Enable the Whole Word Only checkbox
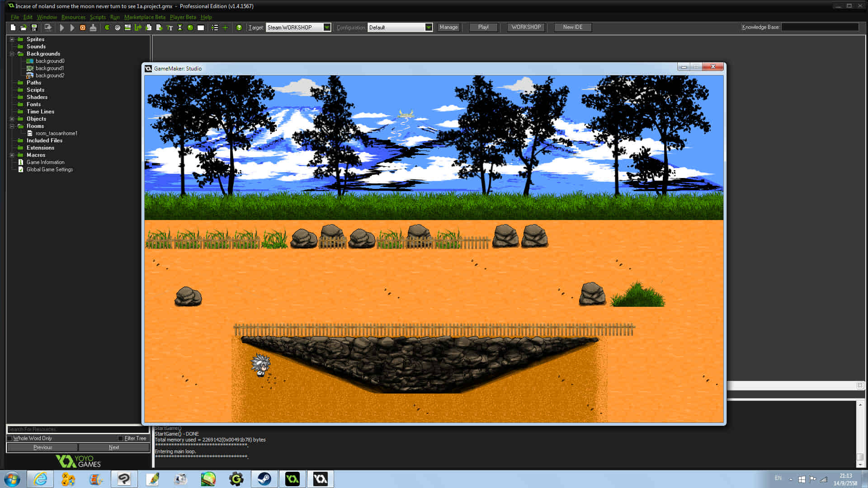The height and width of the screenshot is (488, 868). pos(9,438)
